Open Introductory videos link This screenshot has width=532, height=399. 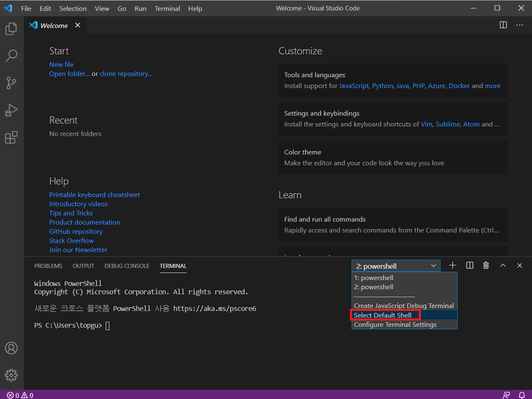pos(79,204)
